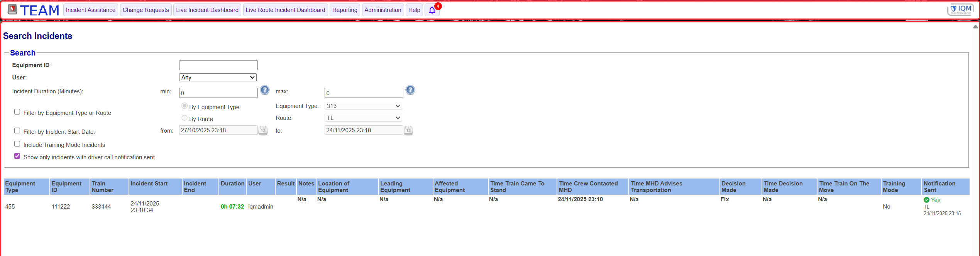Viewport: 980px width, 256px height.
Task: Open the Incident Assistance menu
Action: [90, 10]
